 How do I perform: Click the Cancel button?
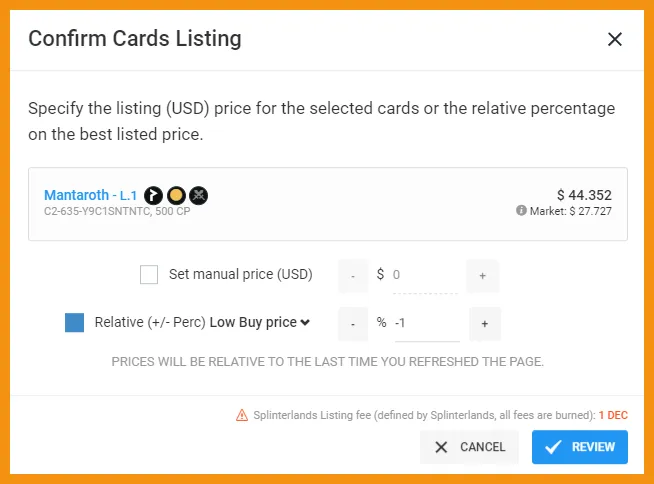[469, 447]
